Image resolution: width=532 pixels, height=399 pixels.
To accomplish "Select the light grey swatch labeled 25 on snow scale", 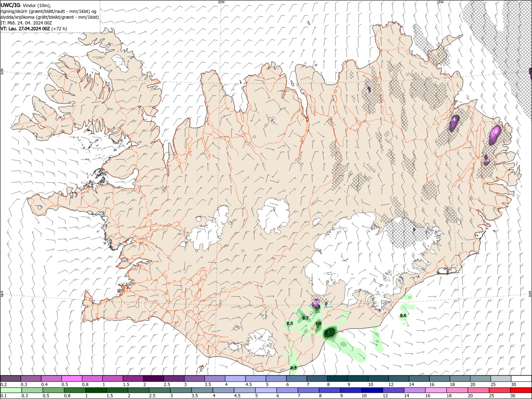I will tap(500, 378).
